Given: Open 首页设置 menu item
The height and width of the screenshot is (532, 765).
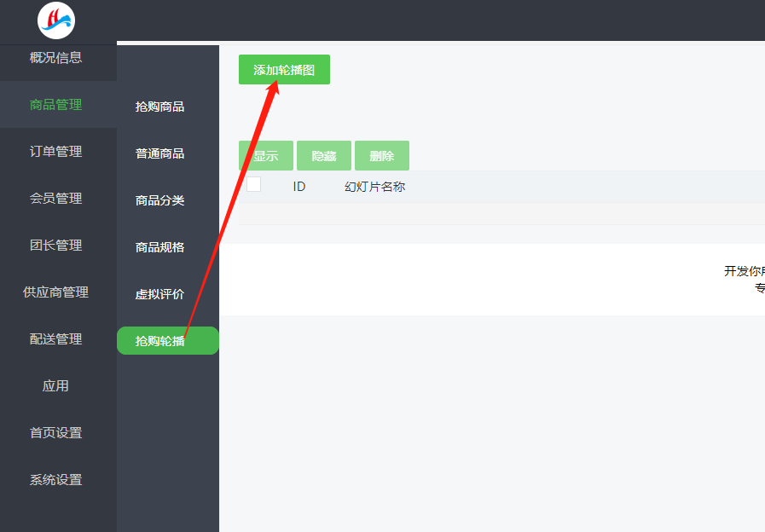Looking at the screenshot, I should click(55, 432).
